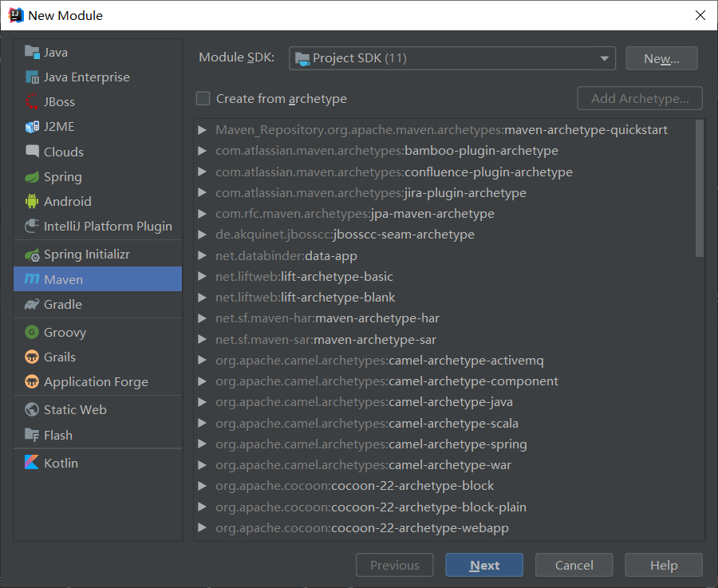718x588 pixels.
Task: Select the Java module type icon
Action: point(32,52)
